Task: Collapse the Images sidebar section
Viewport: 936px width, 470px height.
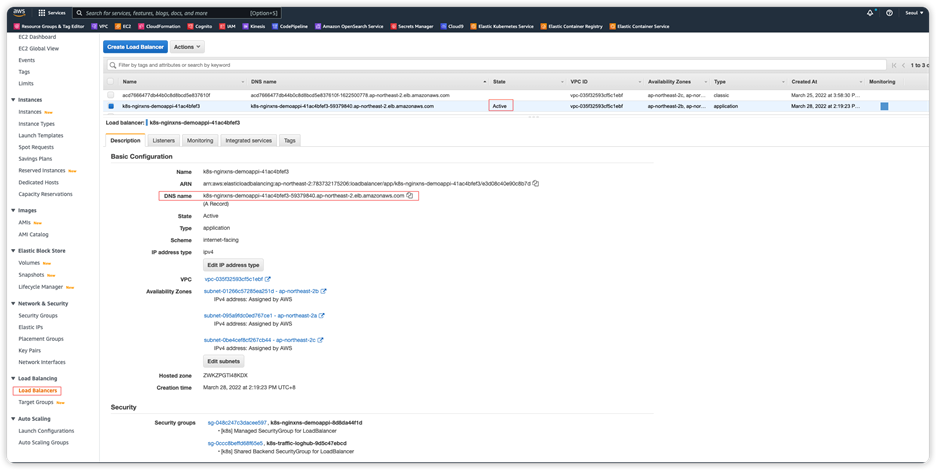Action: coord(13,210)
